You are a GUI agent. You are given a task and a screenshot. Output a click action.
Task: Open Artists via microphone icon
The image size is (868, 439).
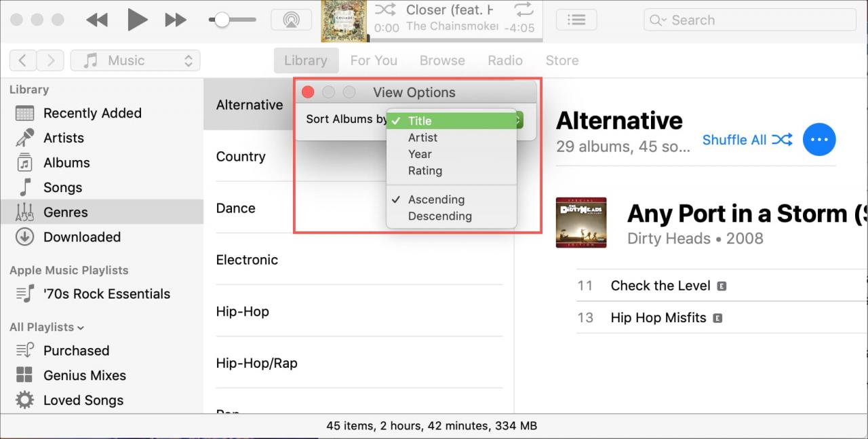[24, 138]
